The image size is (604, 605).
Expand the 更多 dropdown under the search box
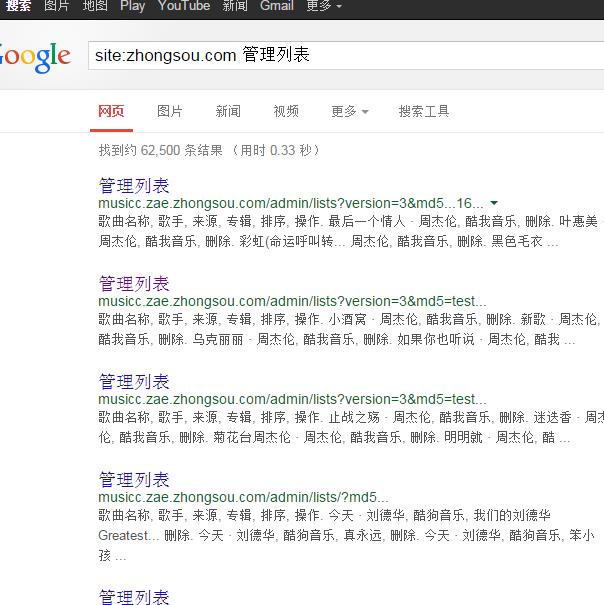click(350, 112)
